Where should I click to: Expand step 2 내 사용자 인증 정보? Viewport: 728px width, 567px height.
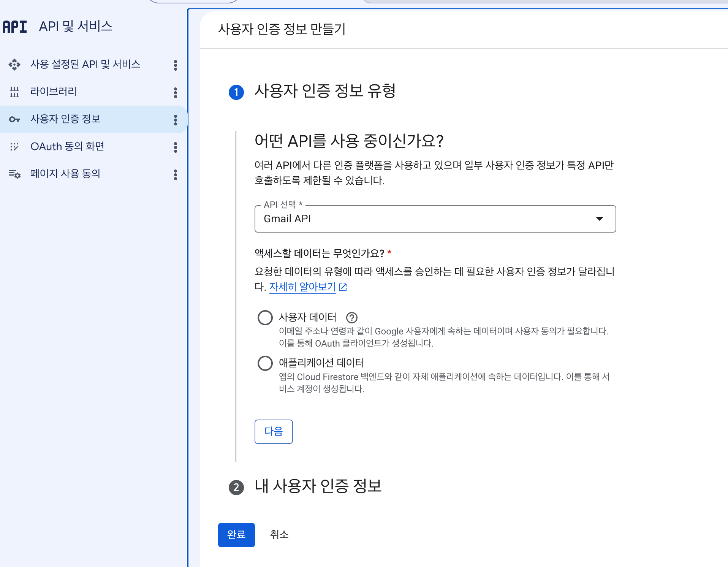pos(318,486)
